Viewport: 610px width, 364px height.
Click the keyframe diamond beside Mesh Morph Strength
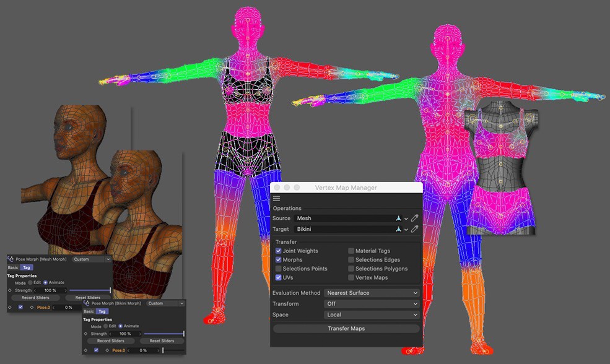(x=9, y=290)
